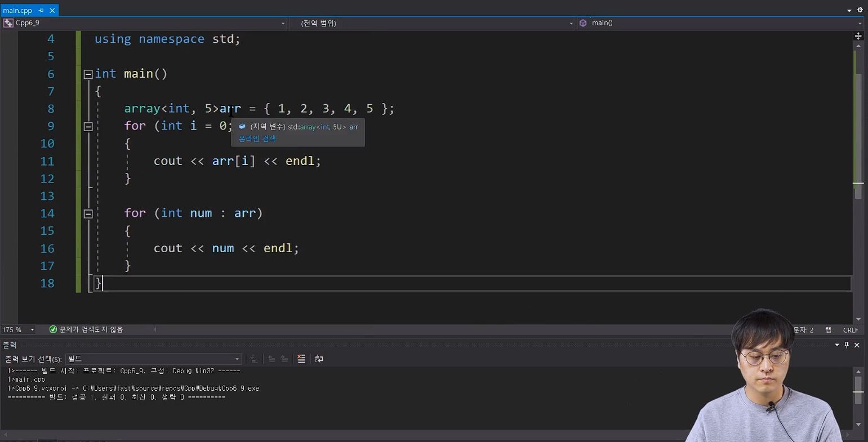The width and height of the screenshot is (868, 442).
Task: Click the closing brace on line 18
Action: [x=99, y=283]
